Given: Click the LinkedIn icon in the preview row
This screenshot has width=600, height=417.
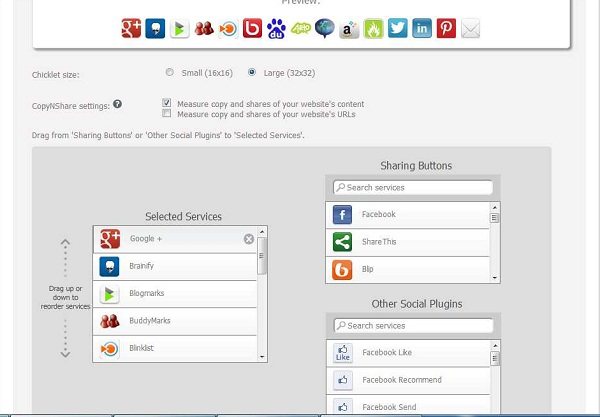Looking at the screenshot, I should [422, 28].
